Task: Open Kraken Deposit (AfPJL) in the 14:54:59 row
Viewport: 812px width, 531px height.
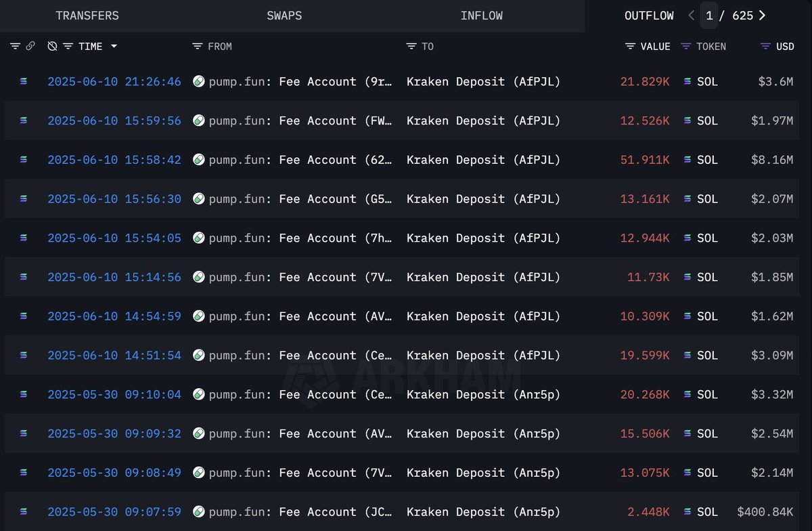Action: pyautogui.click(x=484, y=316)
